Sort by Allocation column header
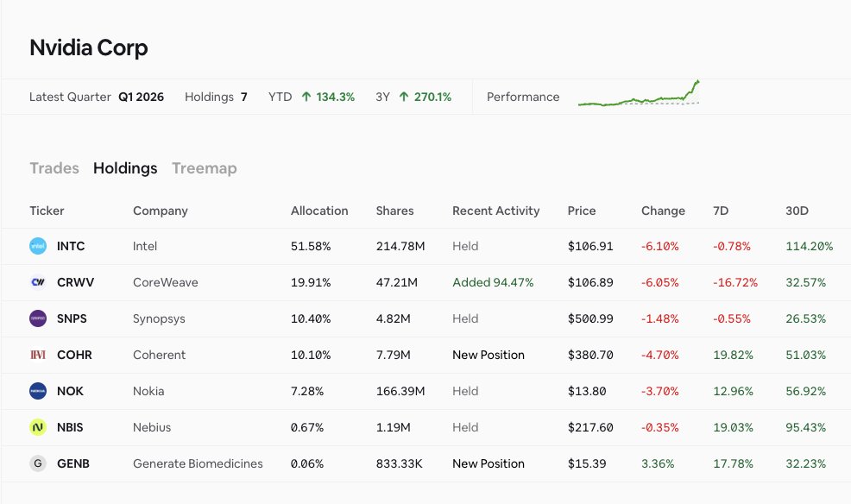Viewport: 851px width, 504px height. [319, 211]
